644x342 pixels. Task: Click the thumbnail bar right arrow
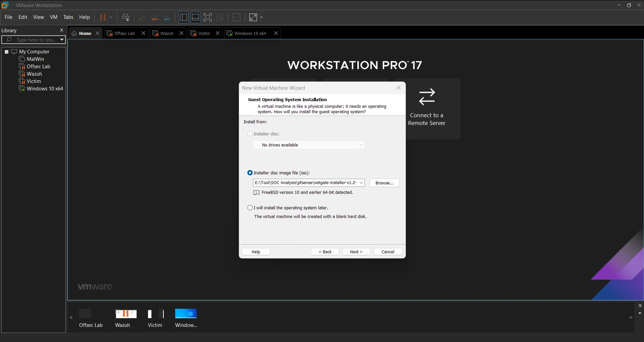(x=631, y=317)
